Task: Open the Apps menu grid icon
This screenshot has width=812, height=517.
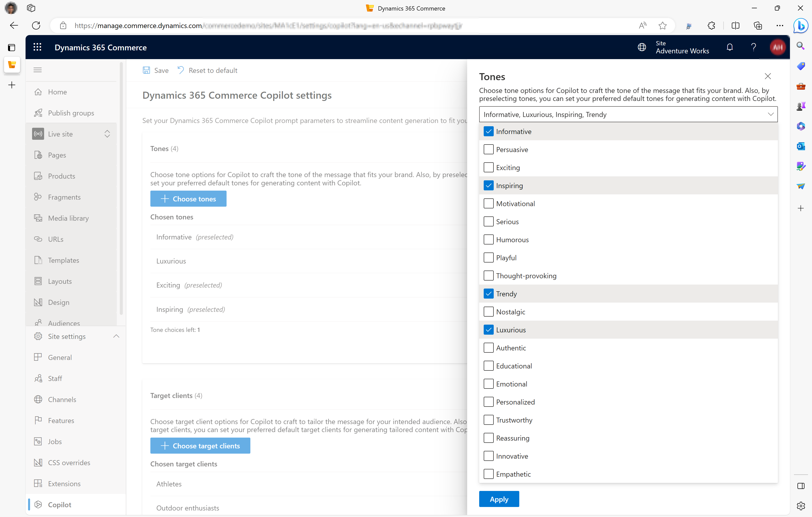Action: click(37, 47)
